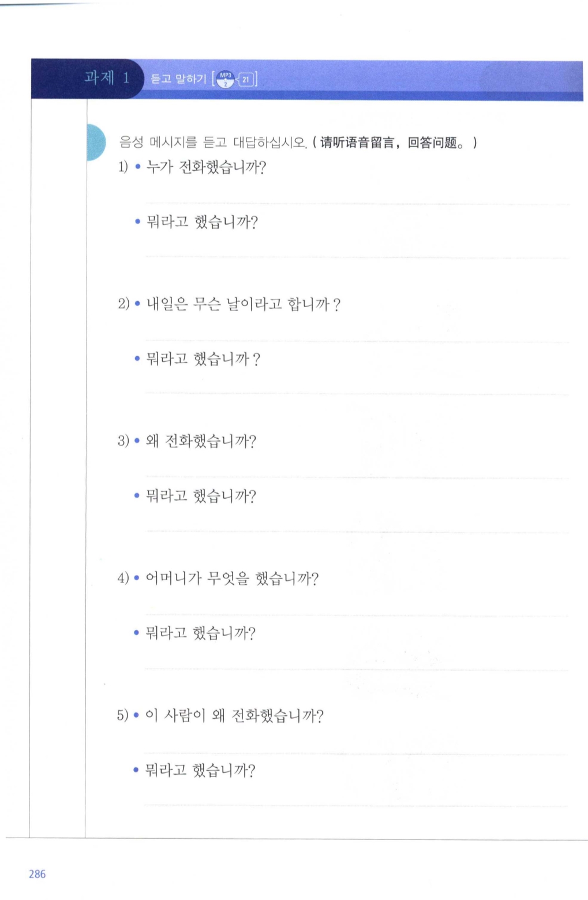The image size is (588, 900).
Task: Click the teal semicircle marker beside instructions
Action: click(96, 142)
